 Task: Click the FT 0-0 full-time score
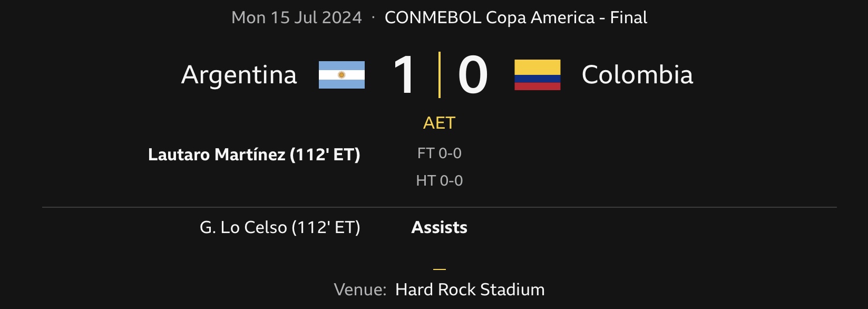(x=439, y=153)
